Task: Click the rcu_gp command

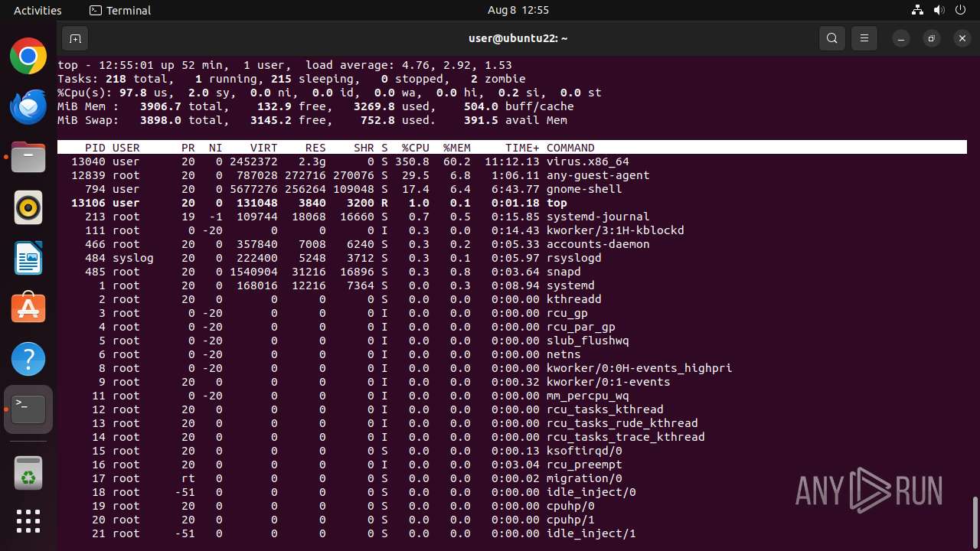Action: (567, 313)
